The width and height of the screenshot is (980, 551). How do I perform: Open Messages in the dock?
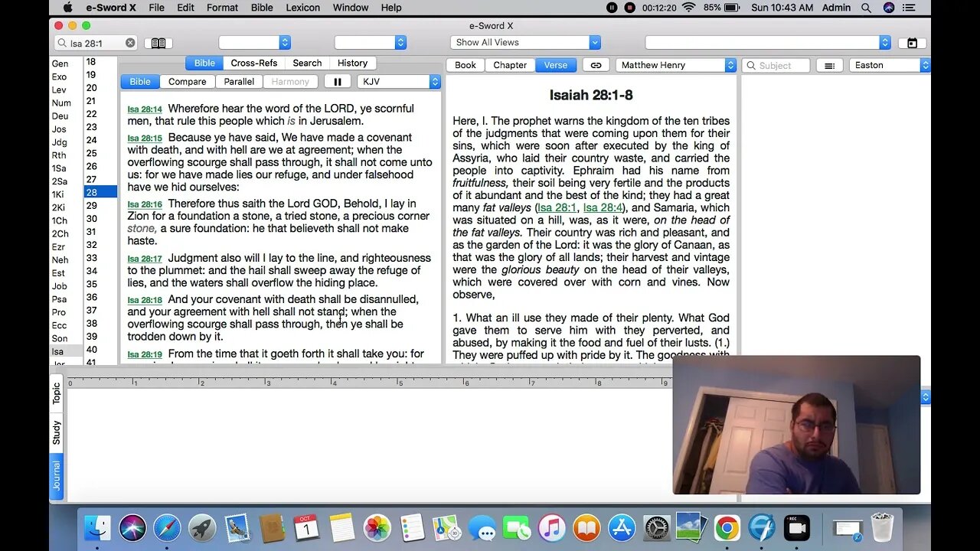pyautogui.click(x=482, y=528)
